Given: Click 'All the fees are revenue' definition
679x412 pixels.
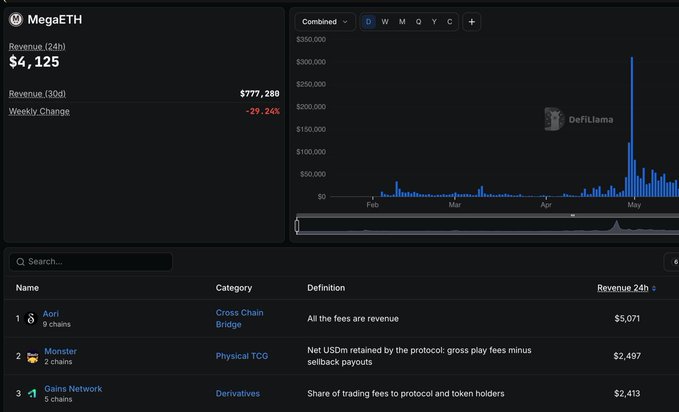Looking at the screenshot, I should pos(353,318).
